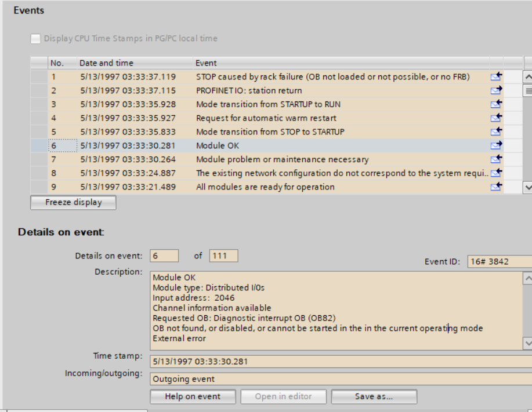Click the icon for Module problem row
This screenshot has width=532, height=412.
(496, 159)
